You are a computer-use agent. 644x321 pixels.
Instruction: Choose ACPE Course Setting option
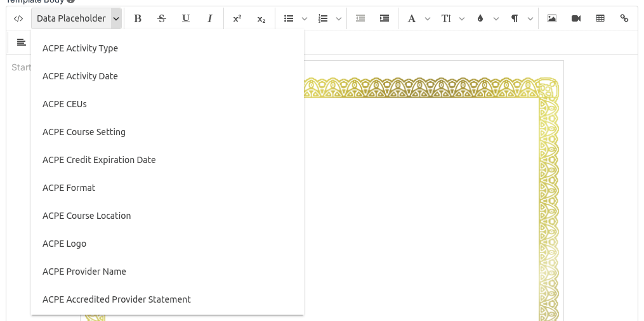[168, 132]
